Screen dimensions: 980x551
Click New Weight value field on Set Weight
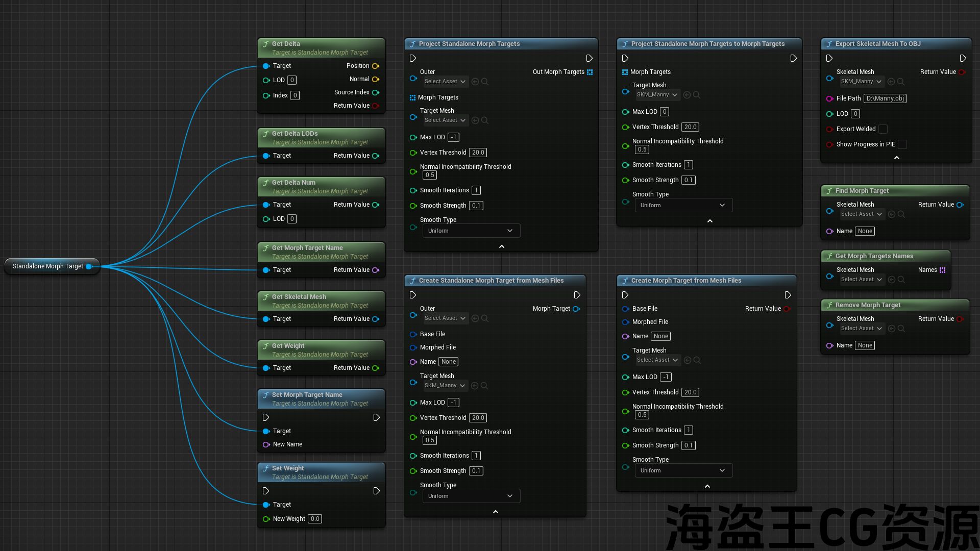(x=315, y=519)
